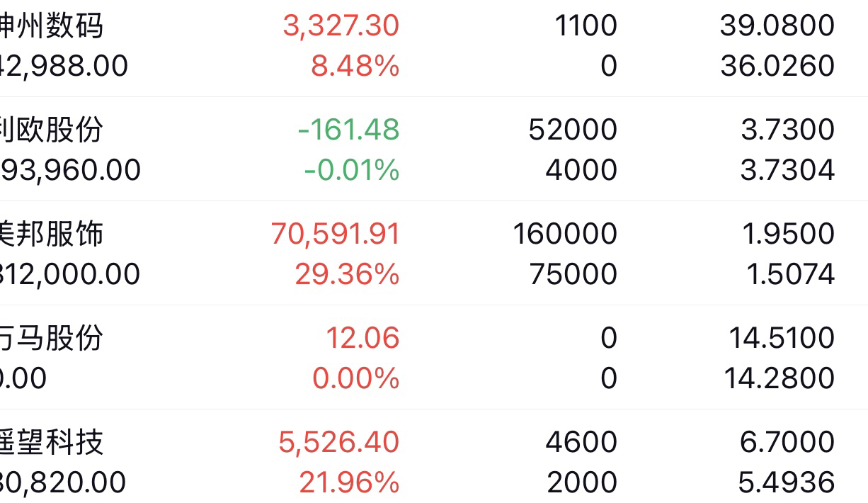Select the 39.0800 current price
This screenshot has width=868, height=503.
(x=777, y=26)
